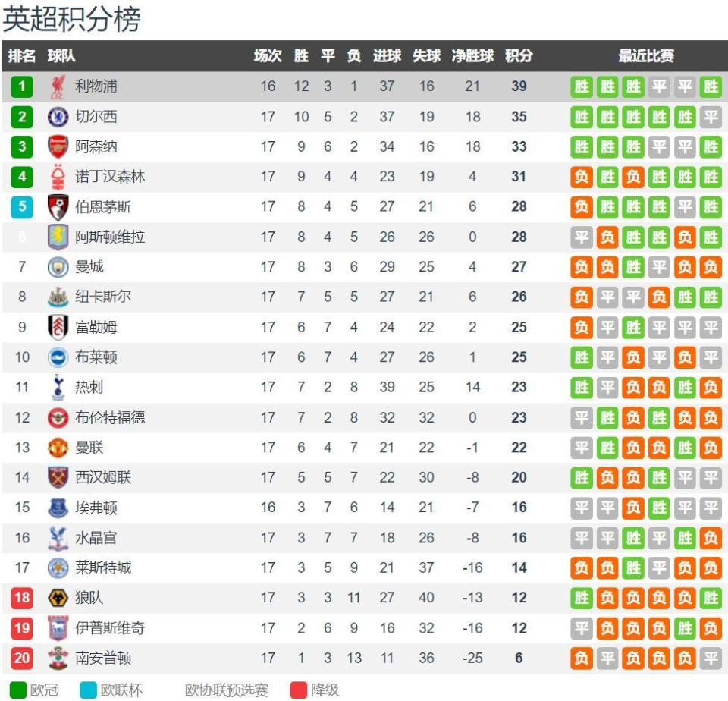Click the Tottenham cockerel logo
Viewport: 728px width, 701px height.
tap(58, 387)
